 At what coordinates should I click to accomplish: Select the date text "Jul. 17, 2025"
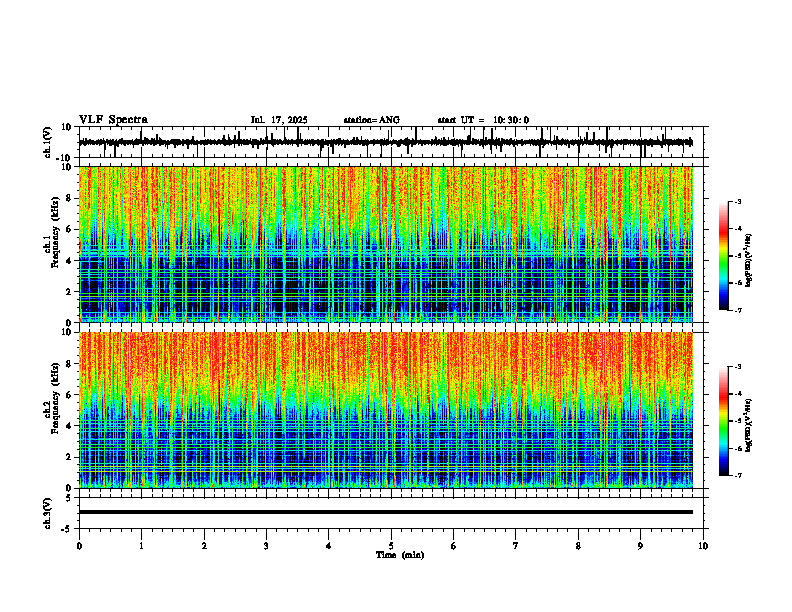[279, 120]
